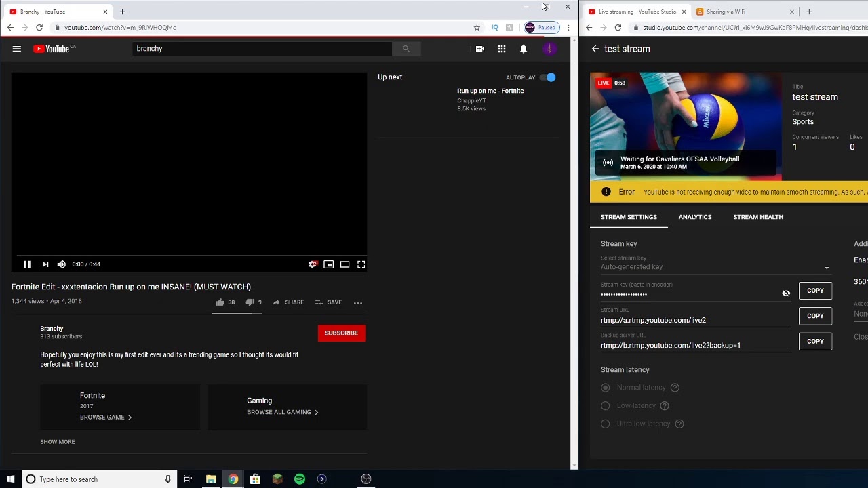This screenshot has width=868, height=488.
Task: Toggle the Autoplay switch
Action: [x=549, y=77]
